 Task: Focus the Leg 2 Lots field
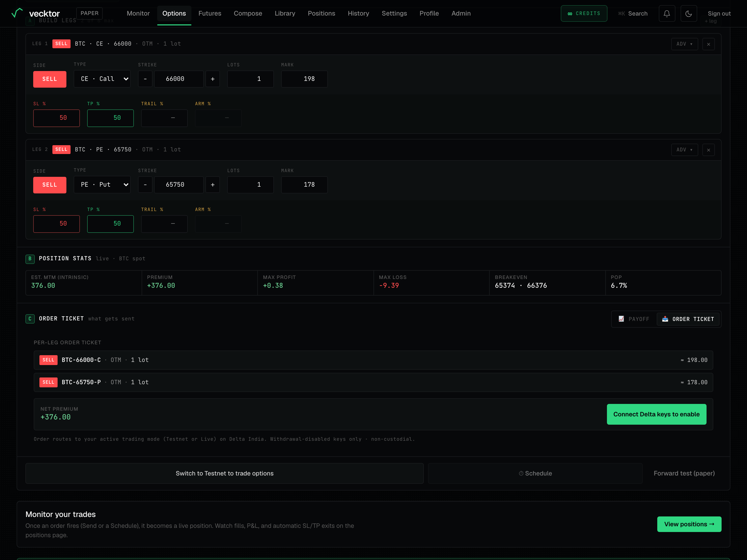[x=250, y=185]
